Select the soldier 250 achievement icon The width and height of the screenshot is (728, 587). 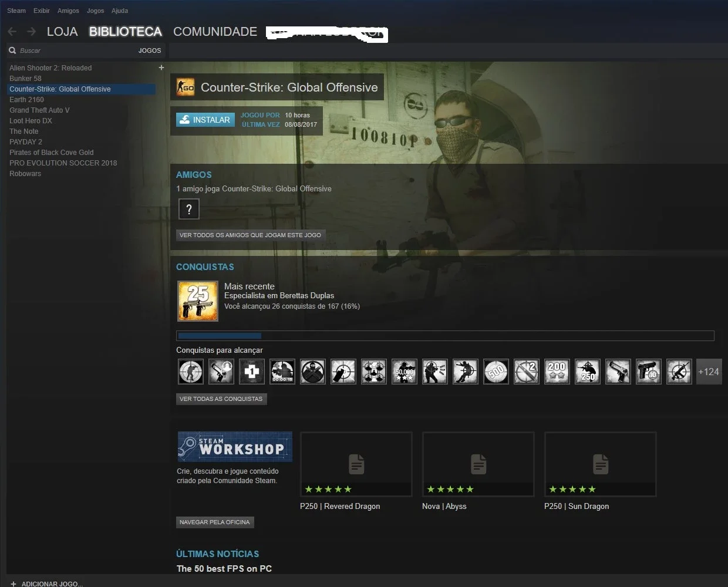tap(587, 372)
